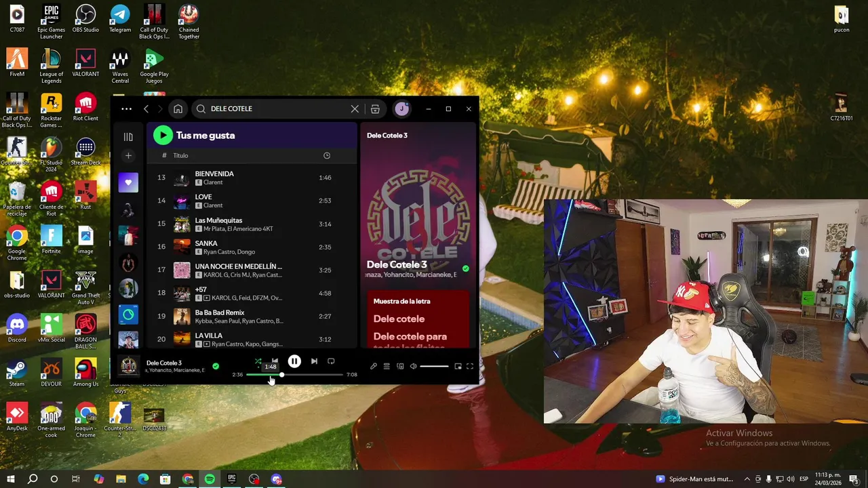This screenshot has height=488, width=868.
Task: Open Spotify three-dots main menu
Action: click(127, 109)
